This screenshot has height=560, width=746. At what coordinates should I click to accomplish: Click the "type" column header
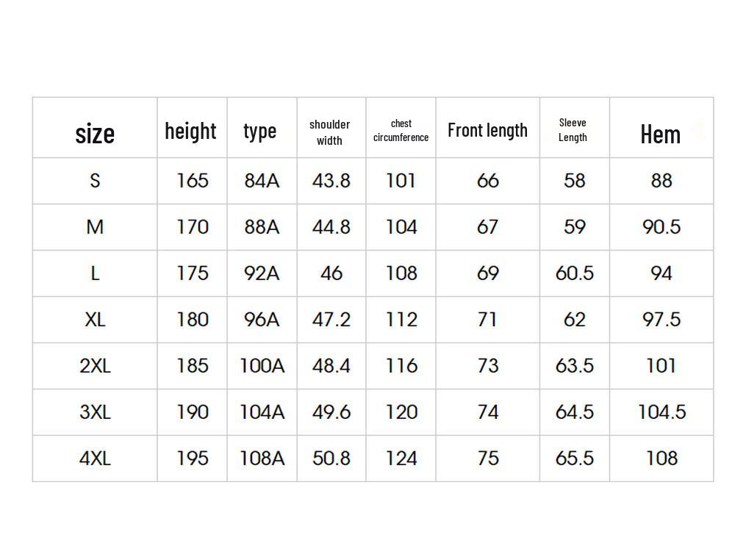click(260, 131)
